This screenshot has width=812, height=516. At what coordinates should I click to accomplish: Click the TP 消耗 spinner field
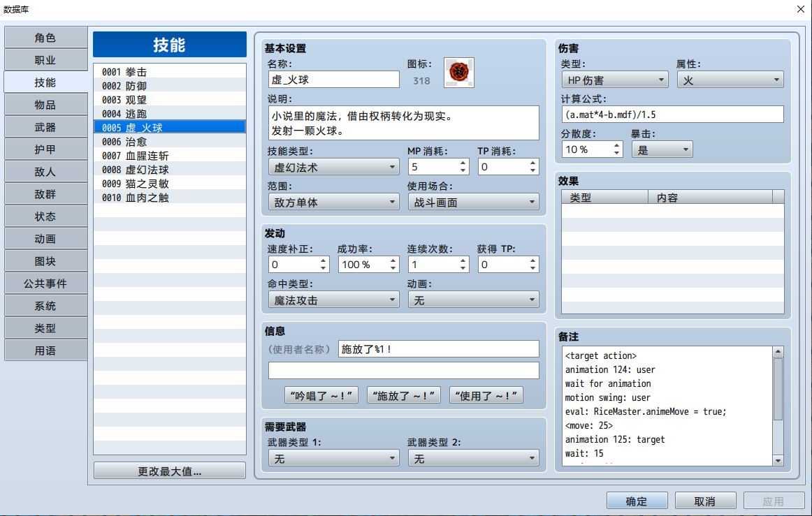pyautogui.click(x=508, y=167)
